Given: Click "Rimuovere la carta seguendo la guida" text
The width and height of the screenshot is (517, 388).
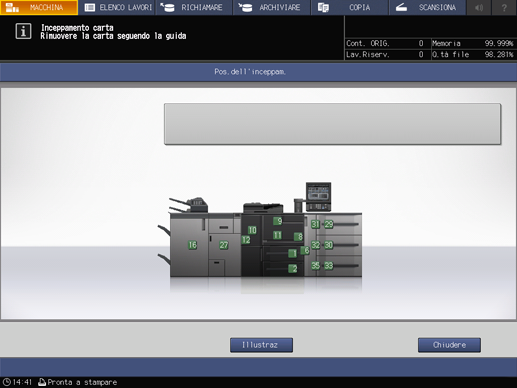Looking at the screenshot, I should [x=113, y=36].
